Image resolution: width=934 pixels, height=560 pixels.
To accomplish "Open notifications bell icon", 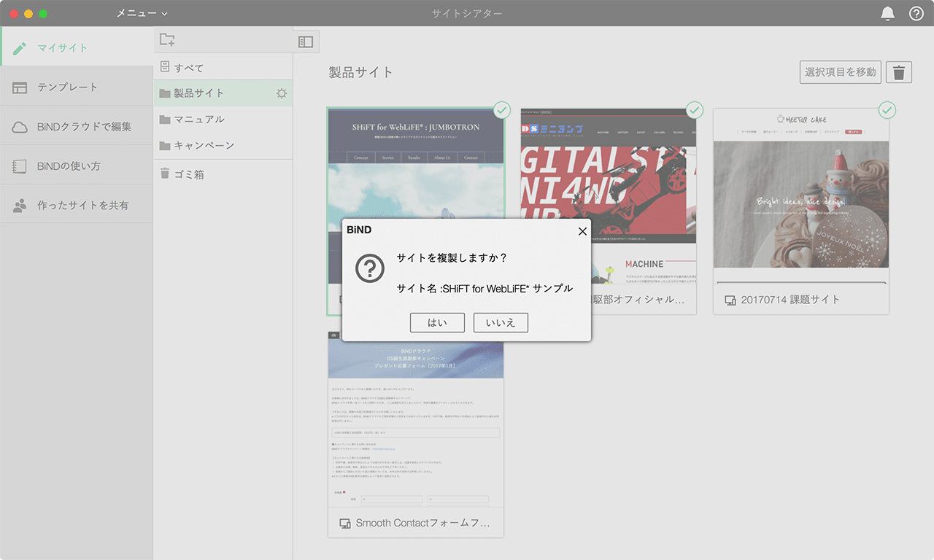I will [888, 13].
